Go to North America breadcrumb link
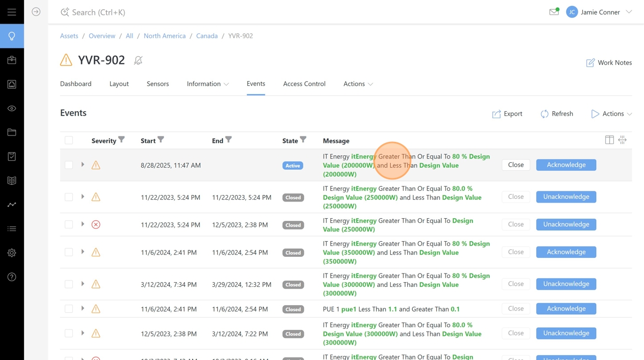The image size is (644, 360). 165,36
